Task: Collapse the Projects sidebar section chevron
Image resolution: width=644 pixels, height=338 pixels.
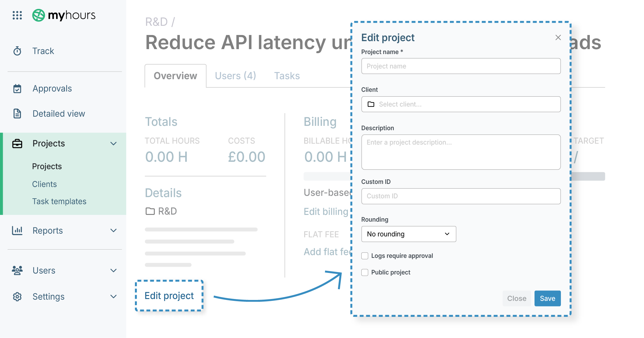Action: click(113, 143)
